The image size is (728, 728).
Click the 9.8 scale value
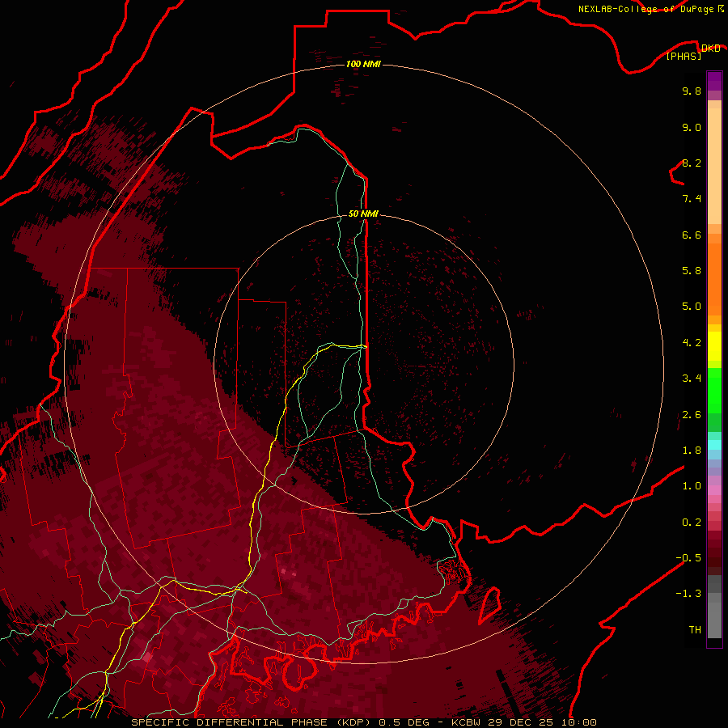692,91
